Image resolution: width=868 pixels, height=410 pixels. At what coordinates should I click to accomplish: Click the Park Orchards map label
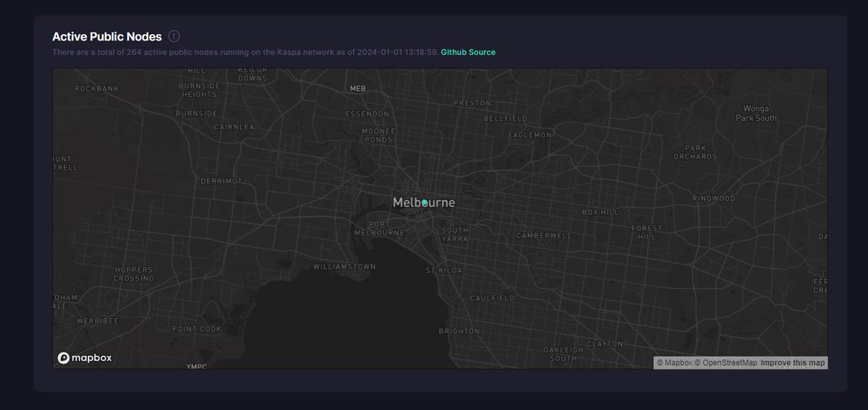pos(695,152)
